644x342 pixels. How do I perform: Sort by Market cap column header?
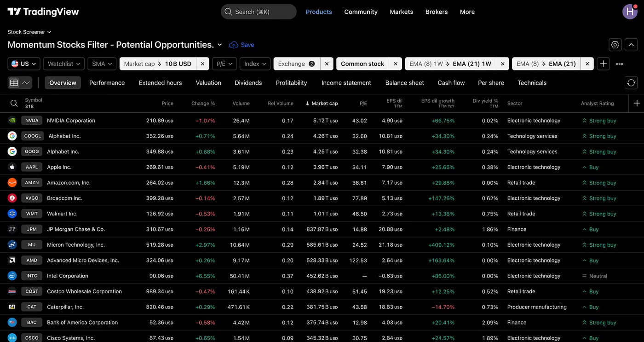pos(322,103)
